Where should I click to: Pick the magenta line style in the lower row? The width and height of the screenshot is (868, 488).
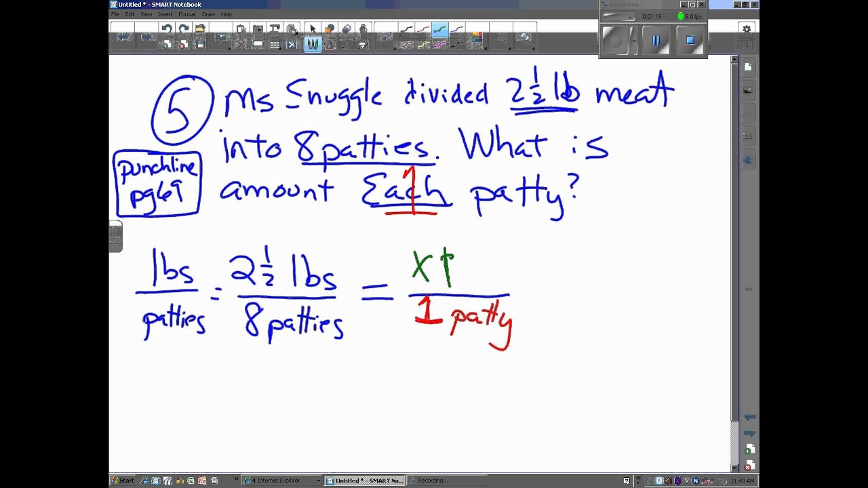pyautogui.click(x=440, y=44)
